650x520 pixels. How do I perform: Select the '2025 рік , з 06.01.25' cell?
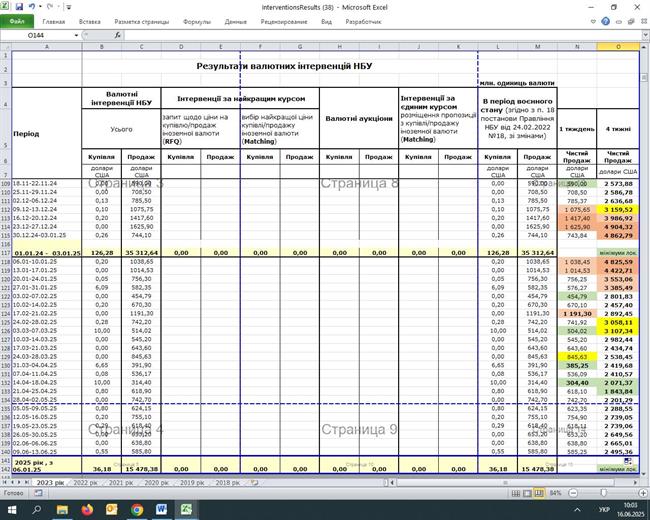47,465
